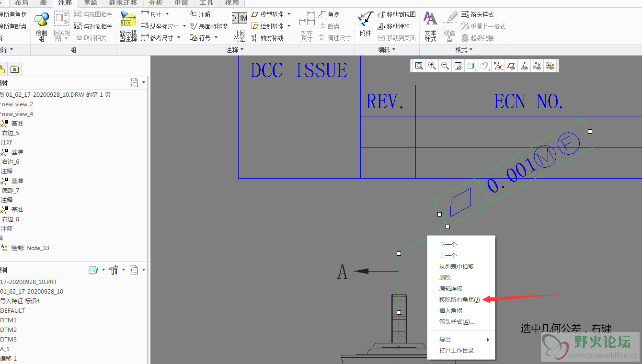The width and height of the screenshot is (642, 364).
Task: Expand the 模型基准 dropdown arrow
Action: point(289,14)
